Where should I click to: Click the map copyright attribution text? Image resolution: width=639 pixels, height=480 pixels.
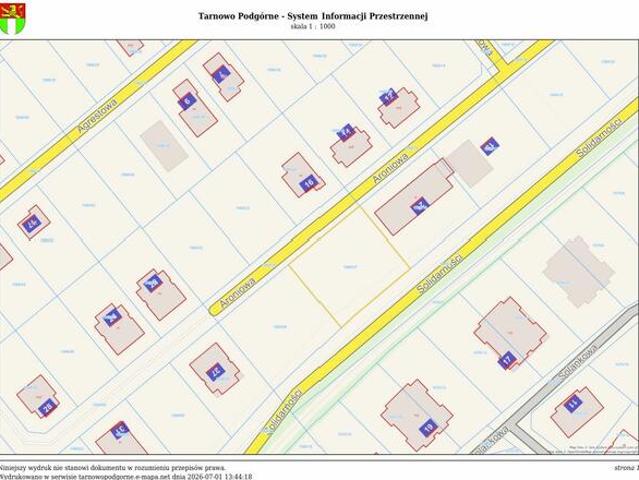coord(604,450)
